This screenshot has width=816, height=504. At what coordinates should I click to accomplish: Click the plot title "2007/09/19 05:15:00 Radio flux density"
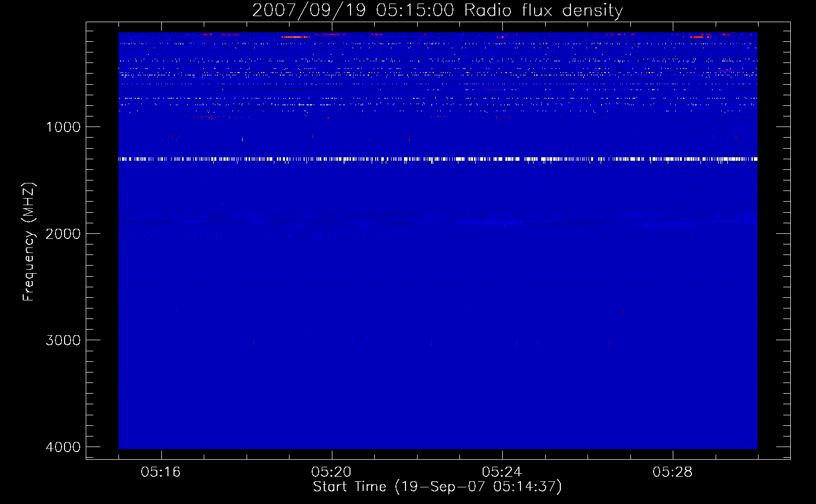[x=437, y=10]
